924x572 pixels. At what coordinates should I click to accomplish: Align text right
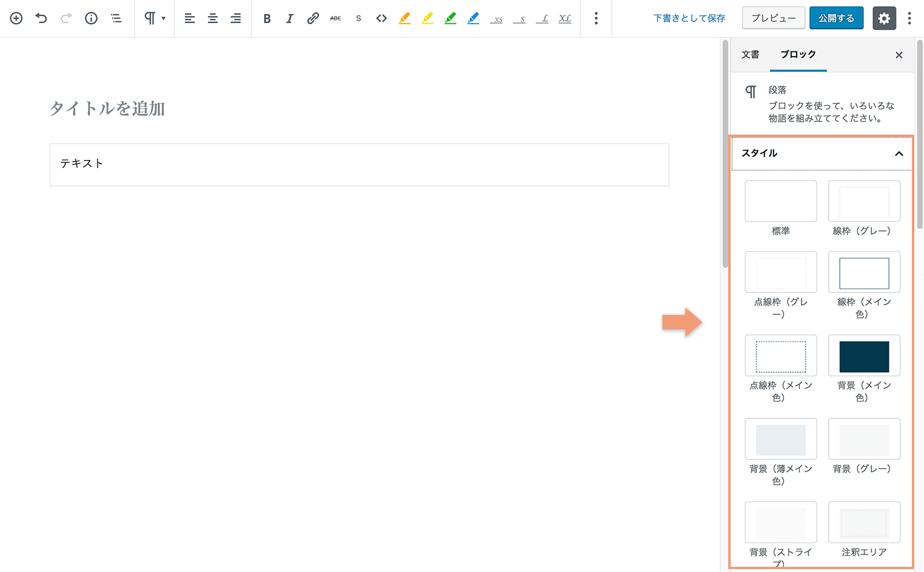[x=236, y=18]
